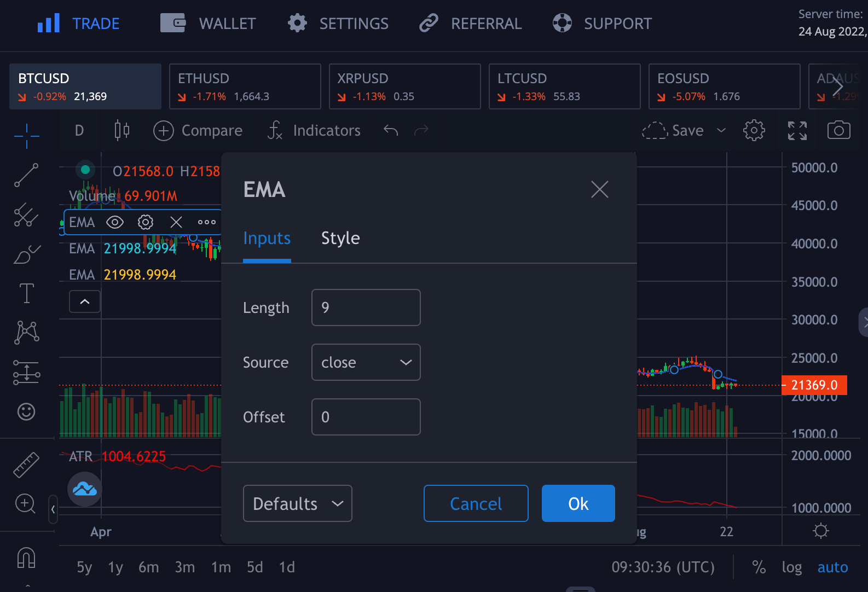
Task: Click the magnet mode icon
Action: pyautogui.click(x=26, y=558)
